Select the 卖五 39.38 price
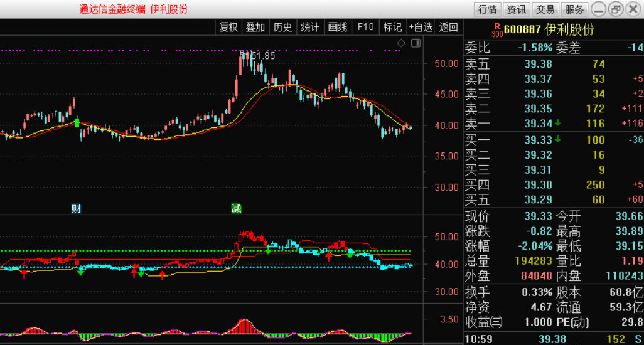Screen dimensions: 644x345 [x=538, y=64]
